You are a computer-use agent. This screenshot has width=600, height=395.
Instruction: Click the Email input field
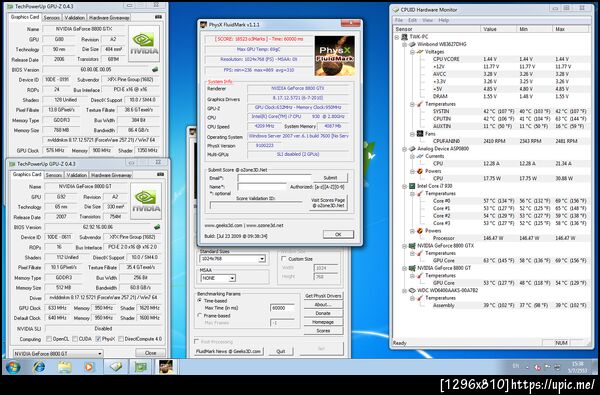click(x=274, y=178)
